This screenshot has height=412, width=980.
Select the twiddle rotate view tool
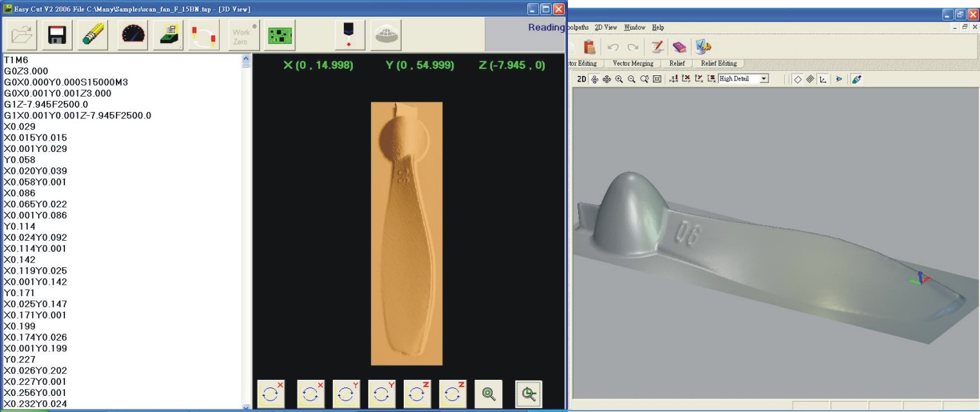[x=594, y=79]
